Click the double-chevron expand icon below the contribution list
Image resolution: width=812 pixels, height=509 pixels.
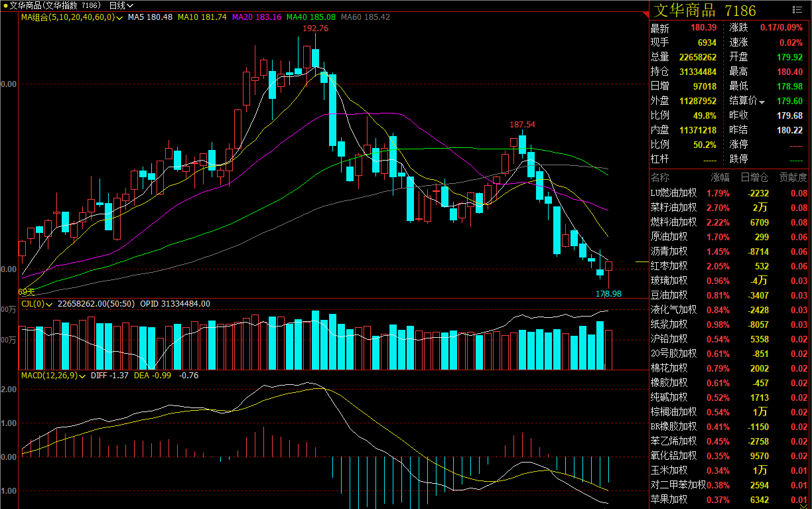[x=804, y=505]
